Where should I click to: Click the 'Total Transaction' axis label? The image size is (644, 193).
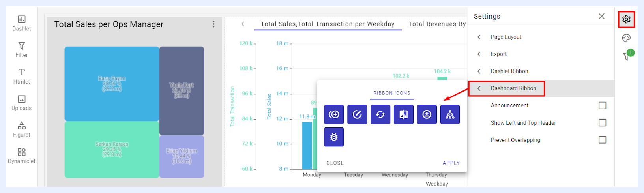(x=232, y=106)
